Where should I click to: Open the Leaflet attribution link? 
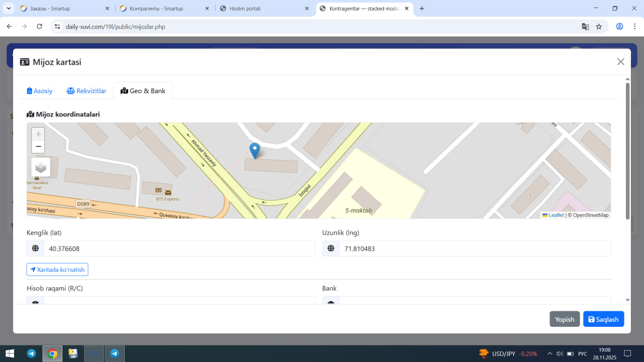(x=555, y=215)
